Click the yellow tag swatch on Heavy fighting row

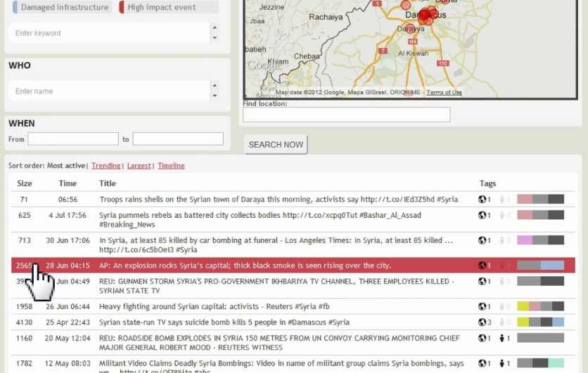pos(523,307)
